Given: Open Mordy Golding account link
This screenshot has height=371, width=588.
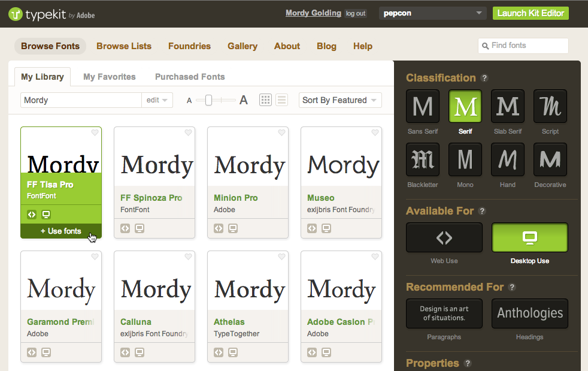Looking at the screenshot, I should tap(313, 13).
